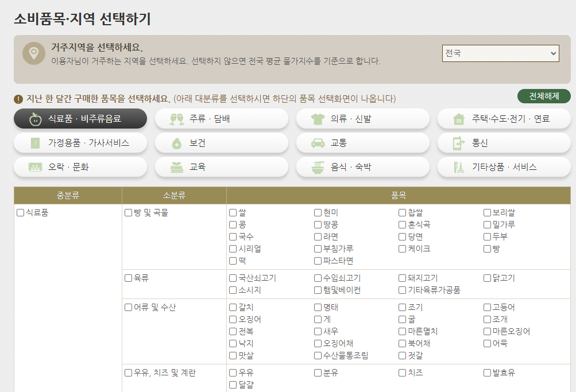Select the droplet icon for 보건
This screenshot has height=392, width=576.
[176, 142]
